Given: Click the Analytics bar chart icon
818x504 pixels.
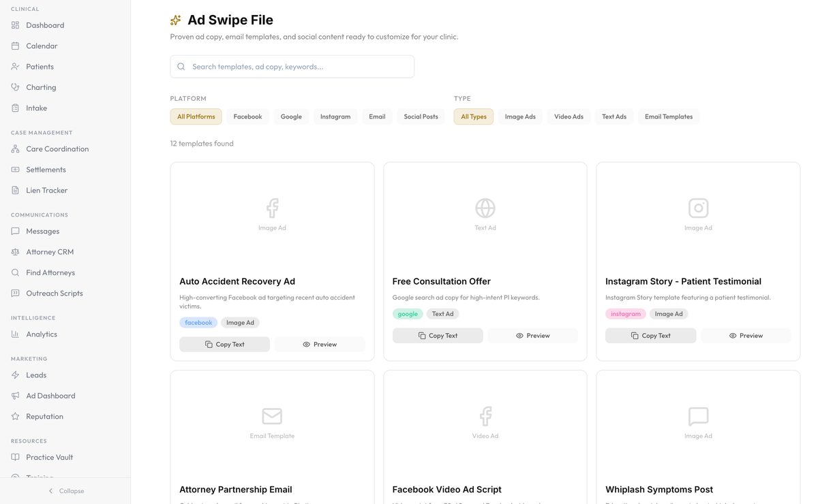Looking at the screenshot, I should click(x=16, y=334).
